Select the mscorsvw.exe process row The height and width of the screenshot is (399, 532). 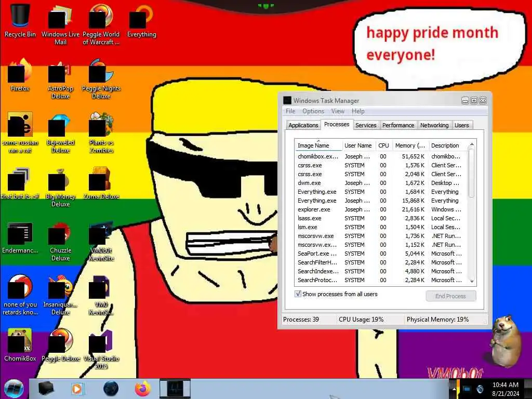click(381, 236)
